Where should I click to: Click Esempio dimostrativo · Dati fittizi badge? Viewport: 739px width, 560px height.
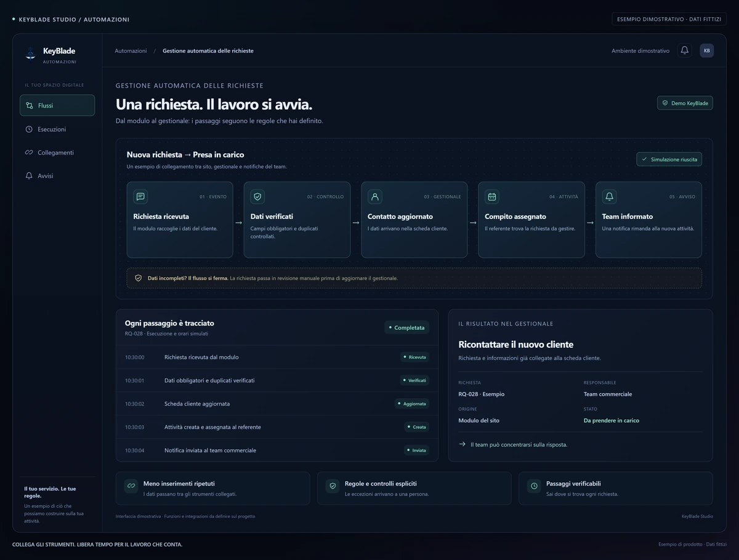[669, 19]
